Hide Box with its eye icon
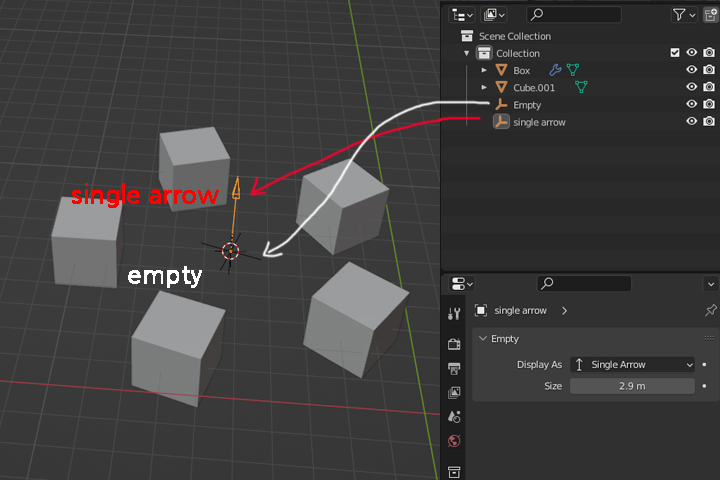The width and height of the screenshot is (720, 480). point(692,70)
